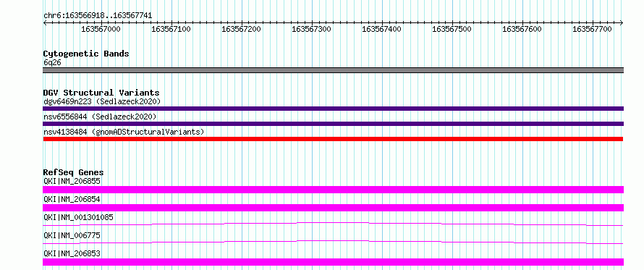The image size is (644, 270).
Task: Open the RefSeq Genes track title
Action: point(74,172)
